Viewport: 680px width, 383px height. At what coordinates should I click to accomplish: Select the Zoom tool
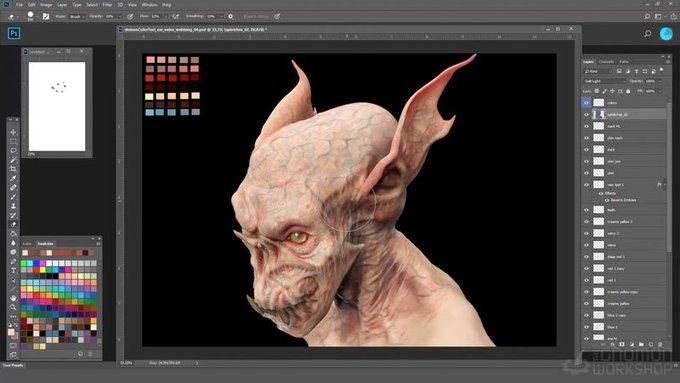pyautogui.click(x=13, y=307)
